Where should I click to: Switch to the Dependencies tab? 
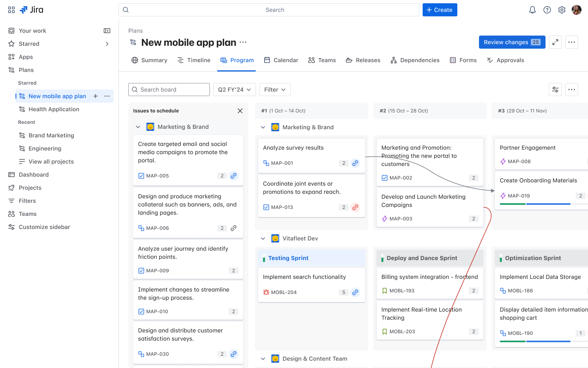tap(415, 60)
